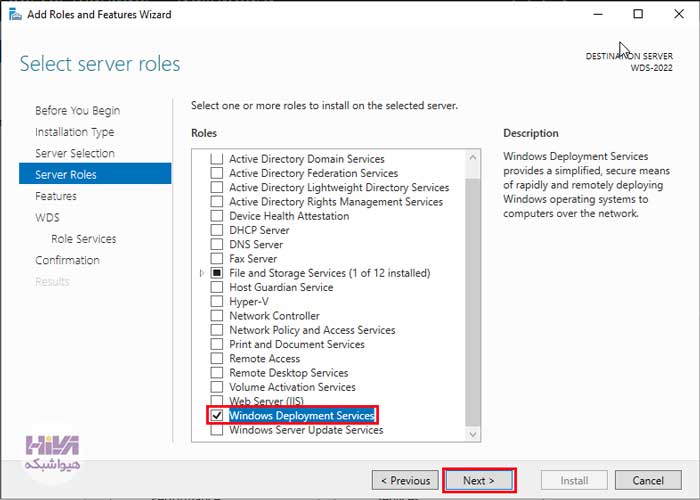
Task: Click the wizard title bar icon
Action: (x=15, y=14)
